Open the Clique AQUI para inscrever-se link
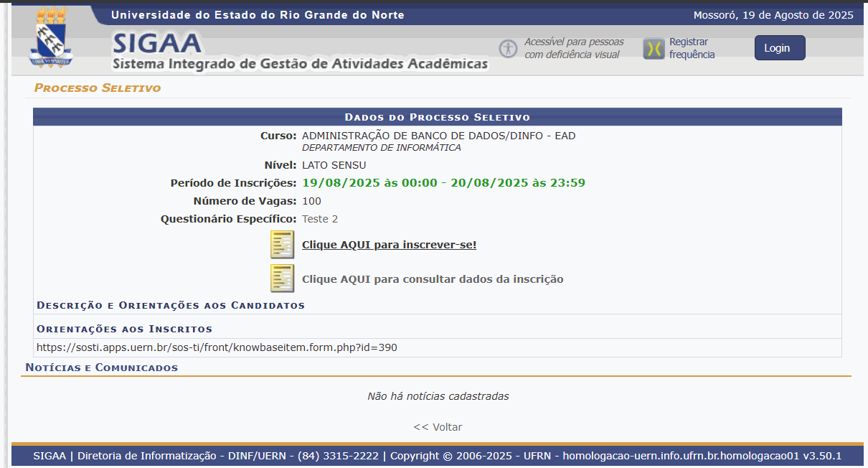868x468 pixels. (x=389, y=245)
